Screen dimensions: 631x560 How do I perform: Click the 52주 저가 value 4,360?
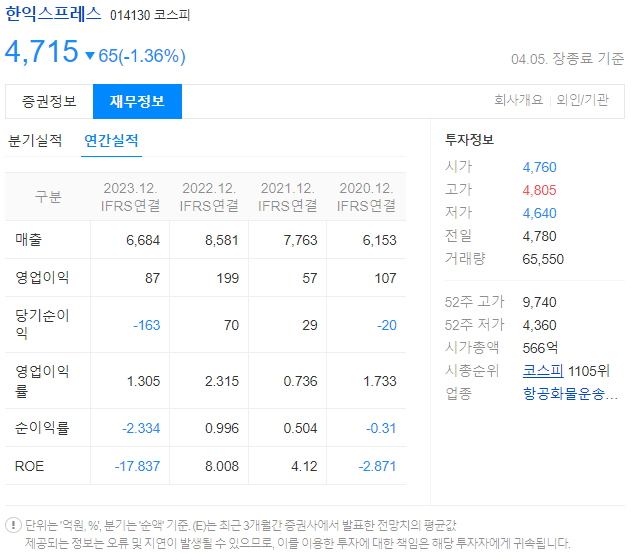[x=539, y=325]
